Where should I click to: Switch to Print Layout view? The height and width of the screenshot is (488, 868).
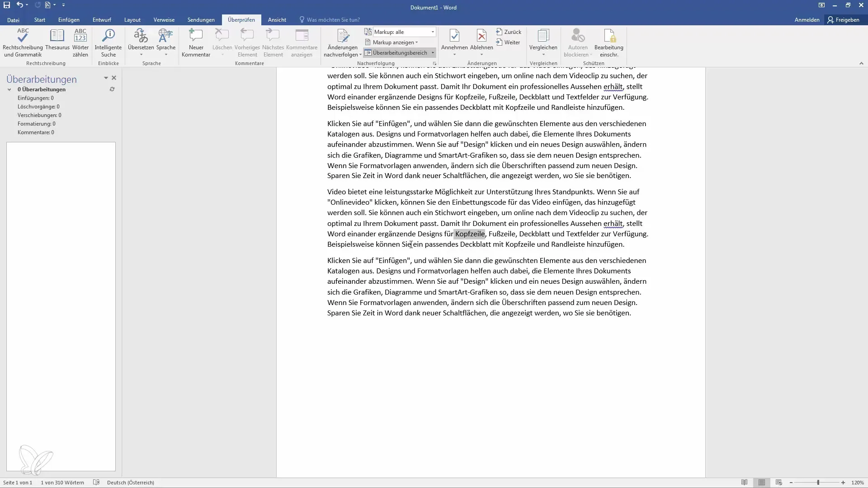tap(762, 483)
